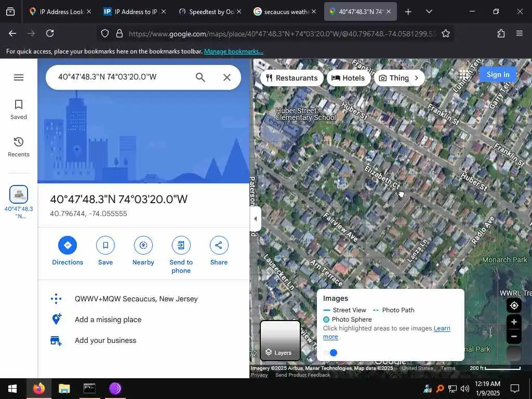The height and width of the screenshot is (399, 532).
Task: Filter map by Things to do
Action: [394, 78]
